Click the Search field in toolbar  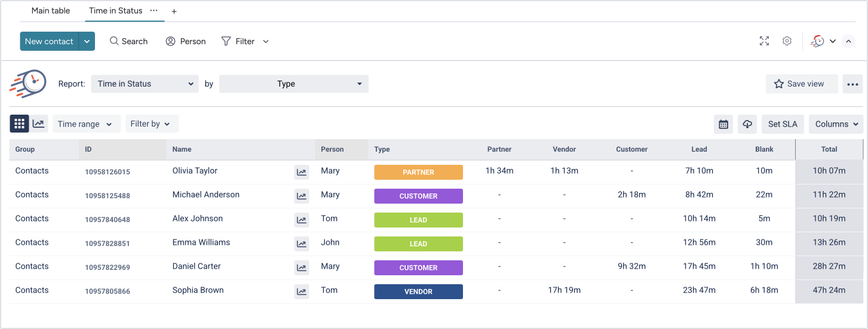click(x=128, y=41)
